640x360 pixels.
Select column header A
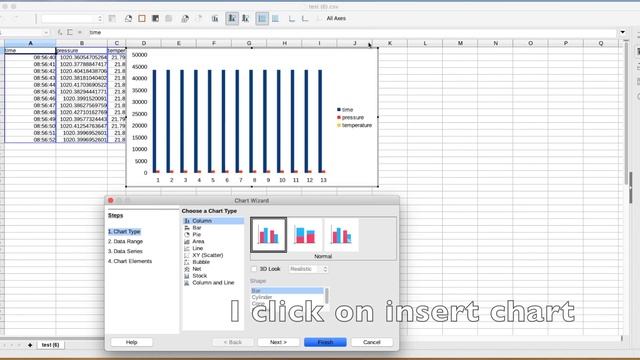click(30, 43)
